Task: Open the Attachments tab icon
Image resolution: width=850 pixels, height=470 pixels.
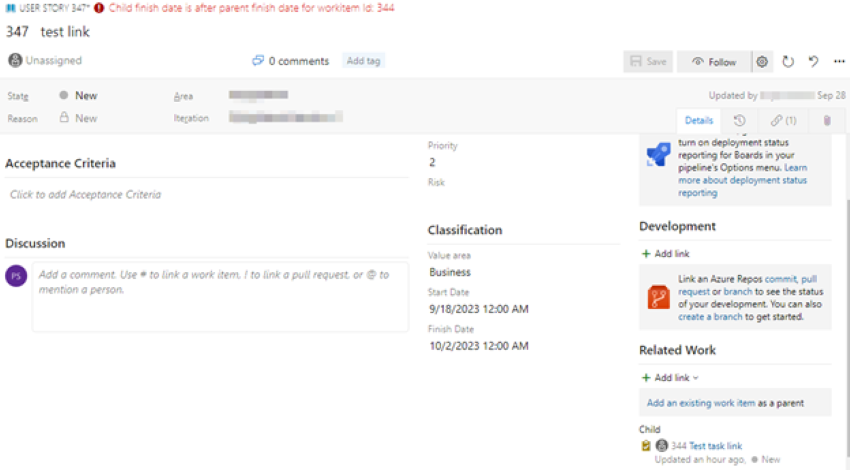Action: 826,121
